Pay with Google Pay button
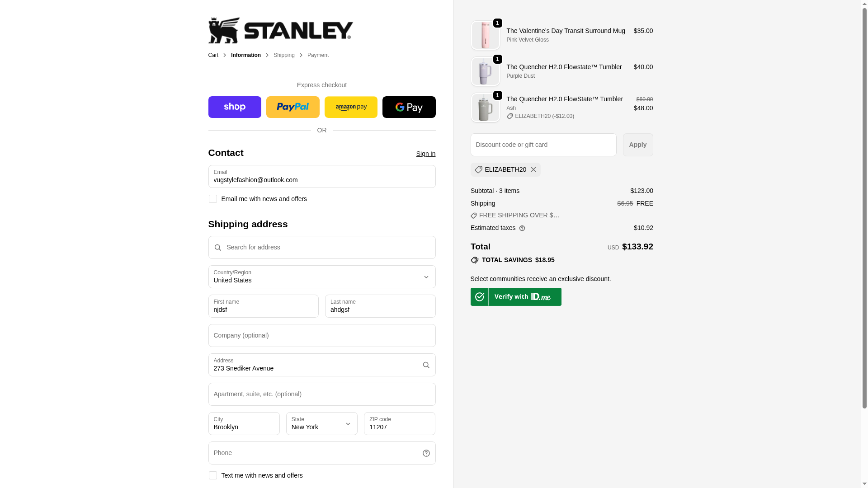Image resolution: width=868 pixels, height=488 pixels. (x=409, y=107)
